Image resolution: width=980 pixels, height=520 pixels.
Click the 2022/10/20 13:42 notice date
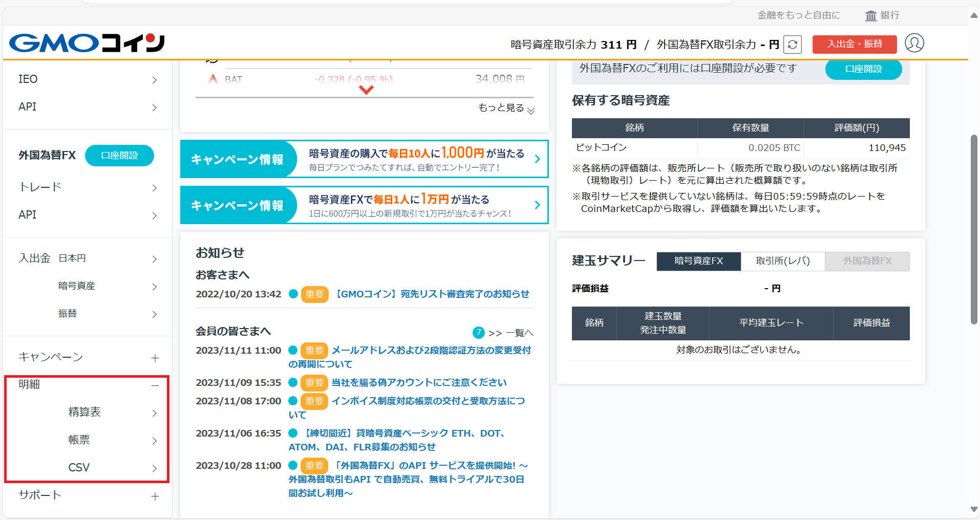[x=239, y=294]
